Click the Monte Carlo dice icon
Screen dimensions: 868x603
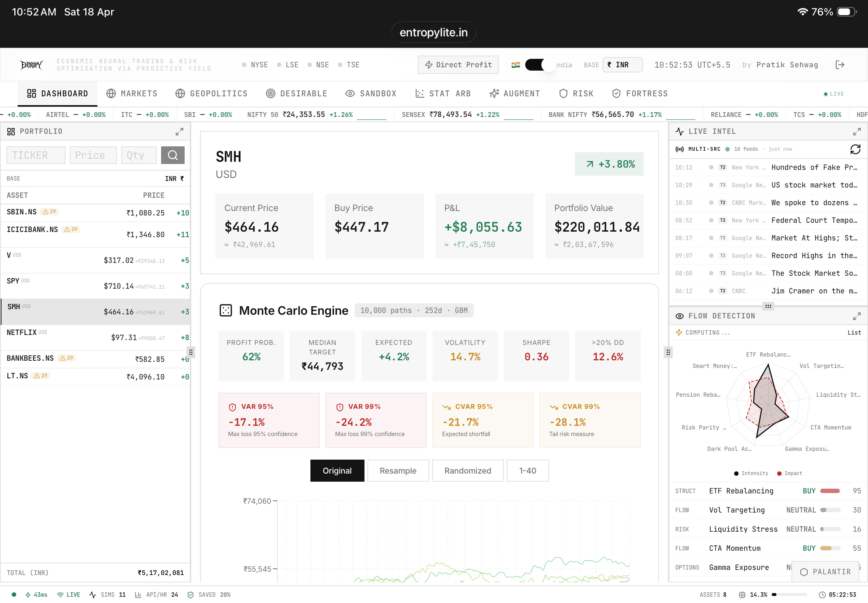(x=225, y=311)
